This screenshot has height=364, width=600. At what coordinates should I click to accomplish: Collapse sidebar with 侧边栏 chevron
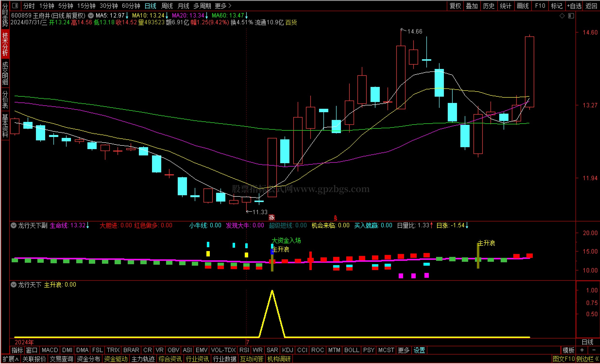coord(596,359)
